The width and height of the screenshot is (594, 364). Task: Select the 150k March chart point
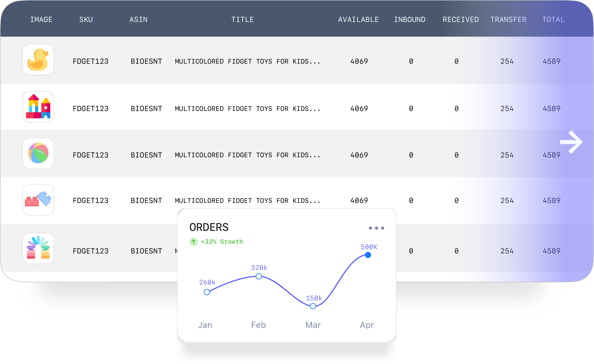pos(313,306)
